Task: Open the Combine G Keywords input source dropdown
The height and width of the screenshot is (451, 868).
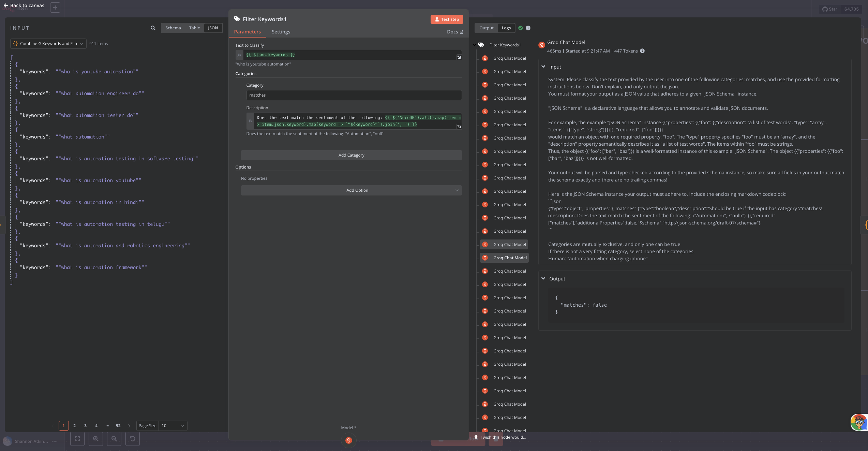Action: pos(48,44)
